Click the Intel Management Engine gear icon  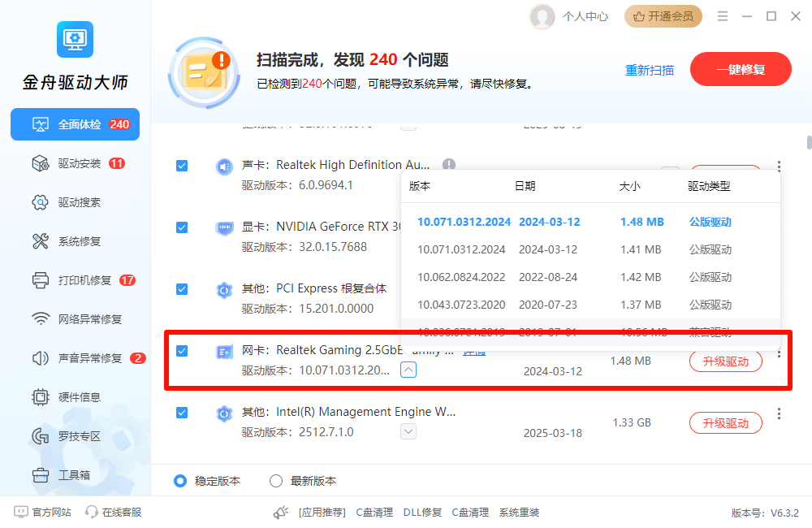224,414
